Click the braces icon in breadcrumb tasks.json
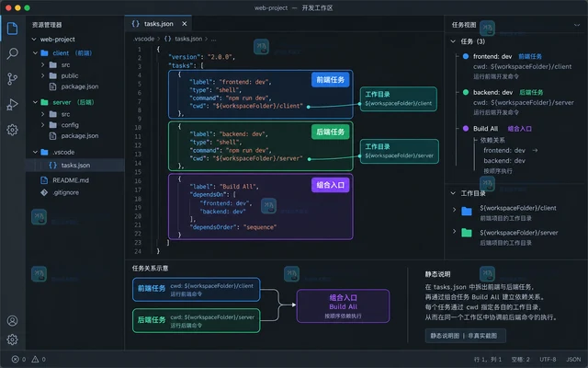The image size is (588, 368). [x=167, y=39]
